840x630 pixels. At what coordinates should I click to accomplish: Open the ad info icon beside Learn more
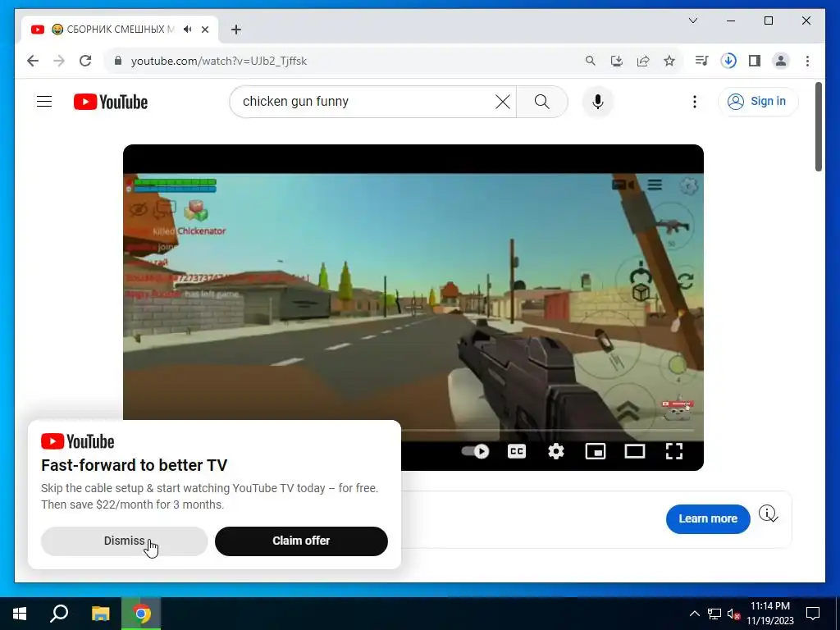(768, 514)
